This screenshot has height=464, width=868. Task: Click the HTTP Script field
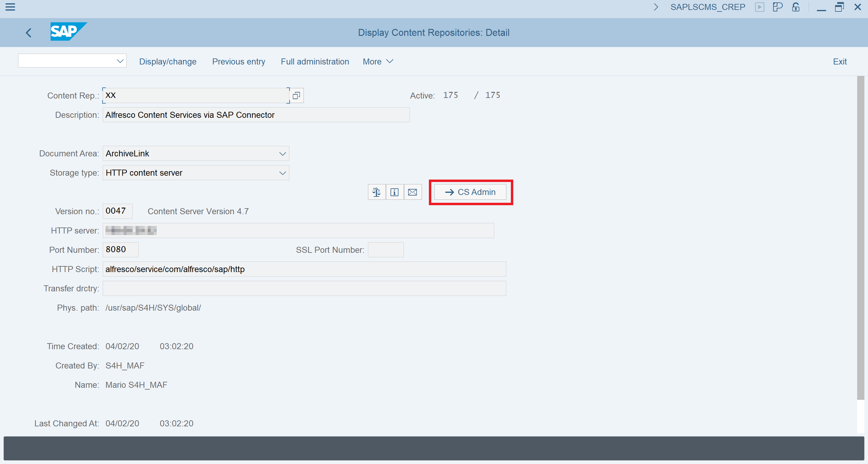pos(304,269)
